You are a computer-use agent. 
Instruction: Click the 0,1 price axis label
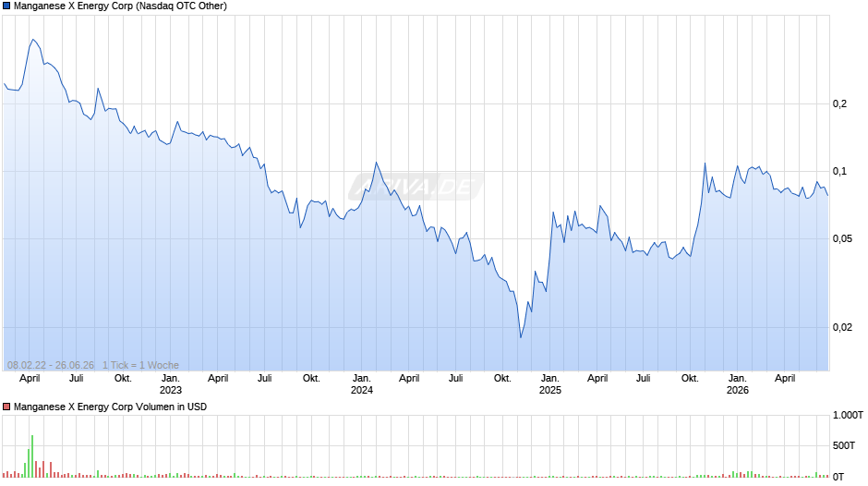tap(839, 171)
